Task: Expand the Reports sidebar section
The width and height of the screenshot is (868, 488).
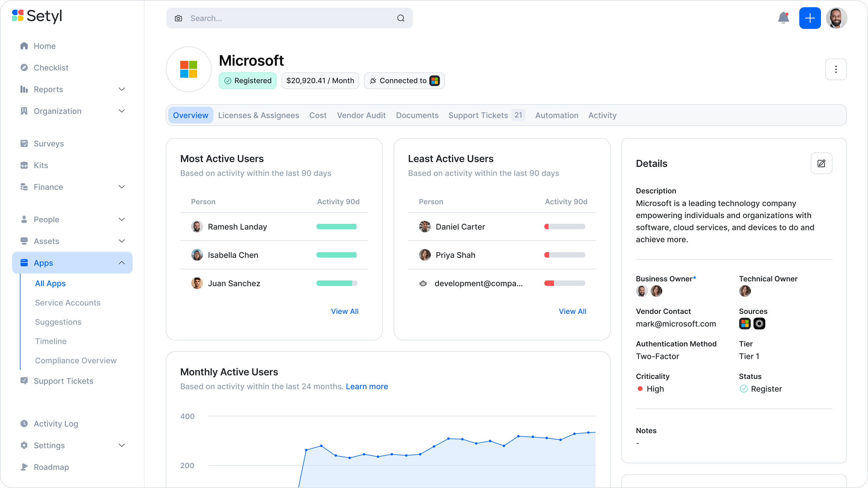Action: [x=122, y=89]
